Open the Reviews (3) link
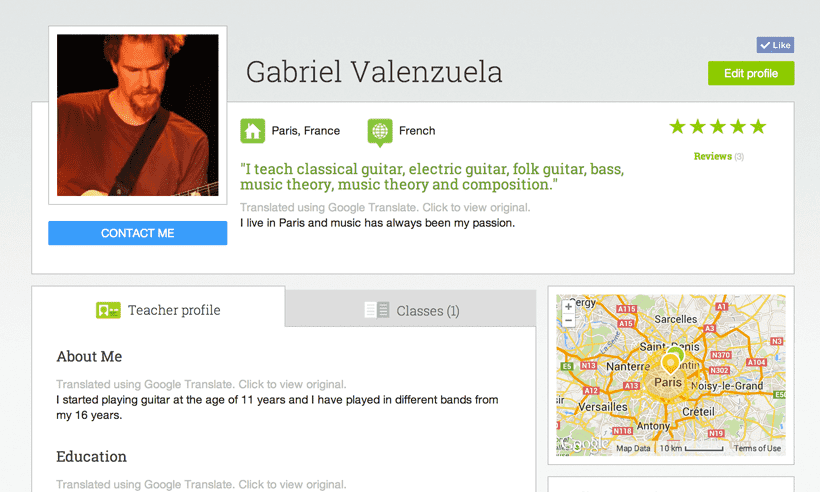 click(718, 157)
